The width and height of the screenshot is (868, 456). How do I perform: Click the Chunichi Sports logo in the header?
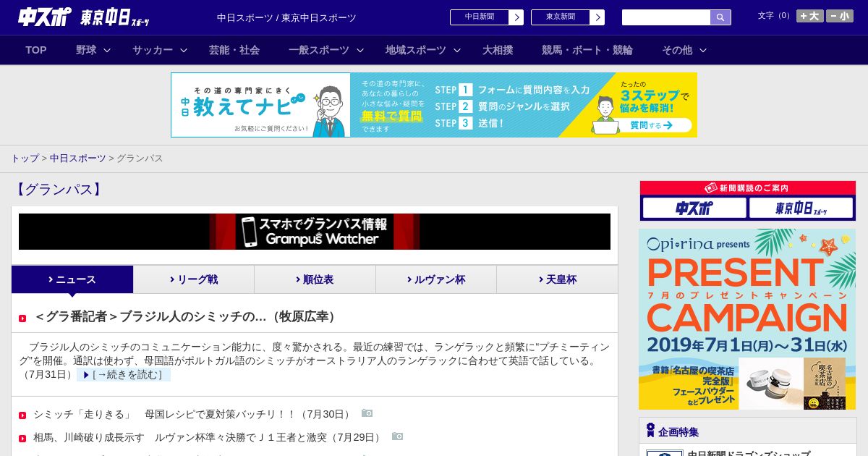point(45,17)
